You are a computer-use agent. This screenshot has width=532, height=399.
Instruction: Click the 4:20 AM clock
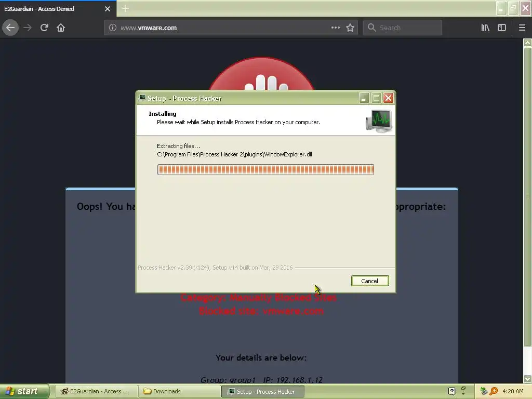tap(513, 391)
